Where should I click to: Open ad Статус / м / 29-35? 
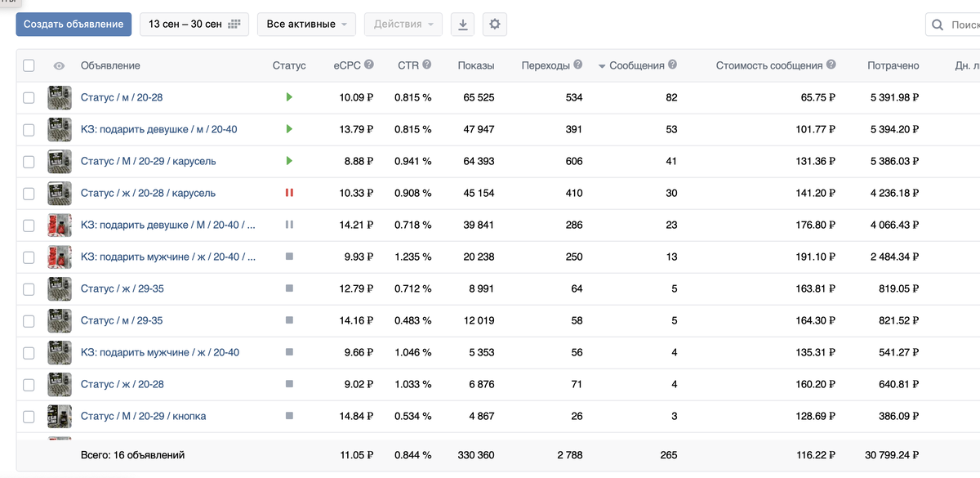pos(122,320)
